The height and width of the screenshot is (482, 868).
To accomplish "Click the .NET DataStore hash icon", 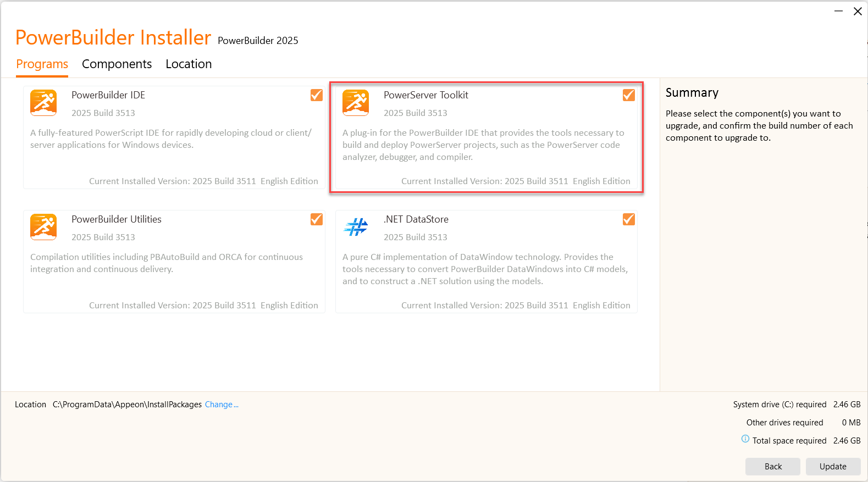I will pos(356,226).
